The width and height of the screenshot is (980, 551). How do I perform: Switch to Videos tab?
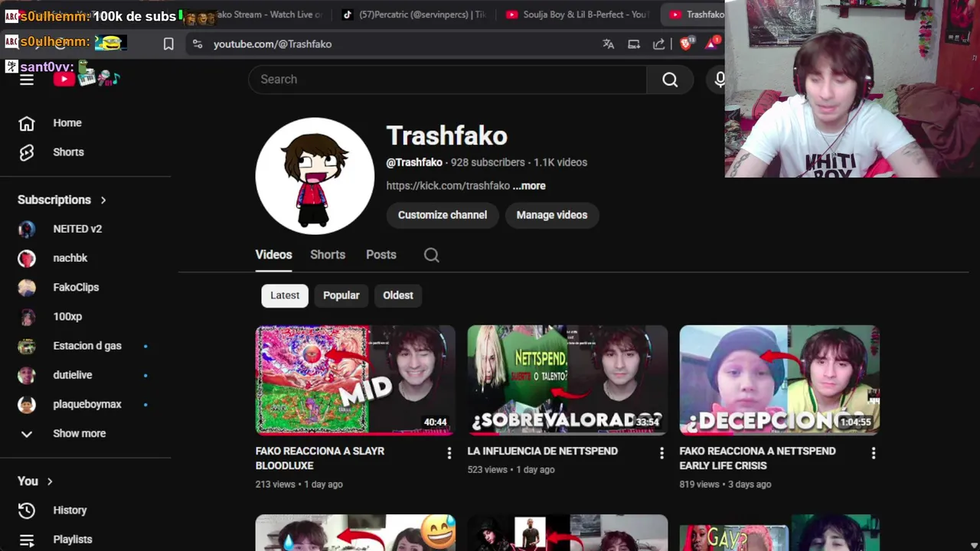[x=273, y=255]
